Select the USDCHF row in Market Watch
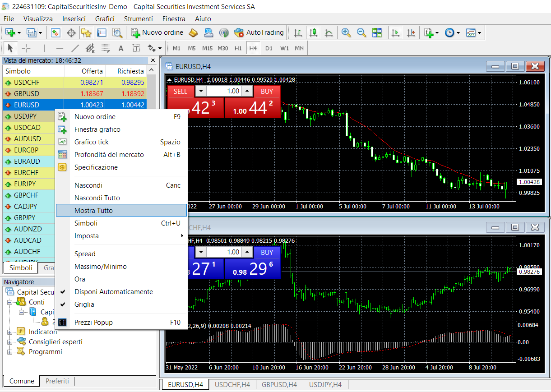This screenshot has width=551, height=392. [74, 83]
